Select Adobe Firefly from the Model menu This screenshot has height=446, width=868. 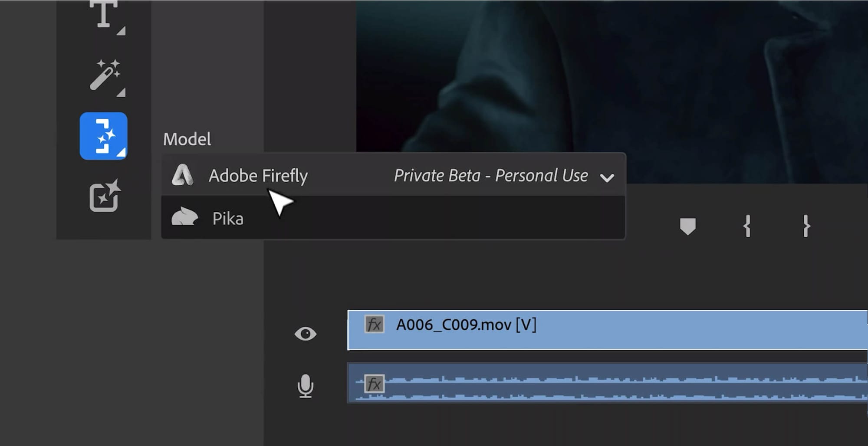(258, 176)
